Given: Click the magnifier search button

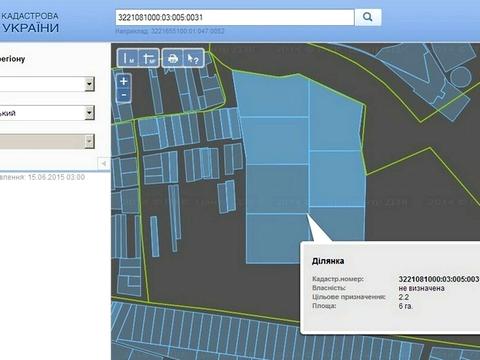Looking at the screenshot, I should click(x=368, y=17).
